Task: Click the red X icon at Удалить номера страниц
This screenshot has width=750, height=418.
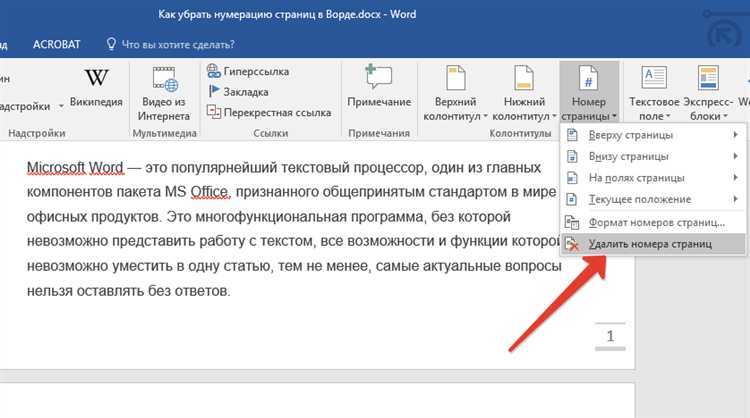Action: 572,244
